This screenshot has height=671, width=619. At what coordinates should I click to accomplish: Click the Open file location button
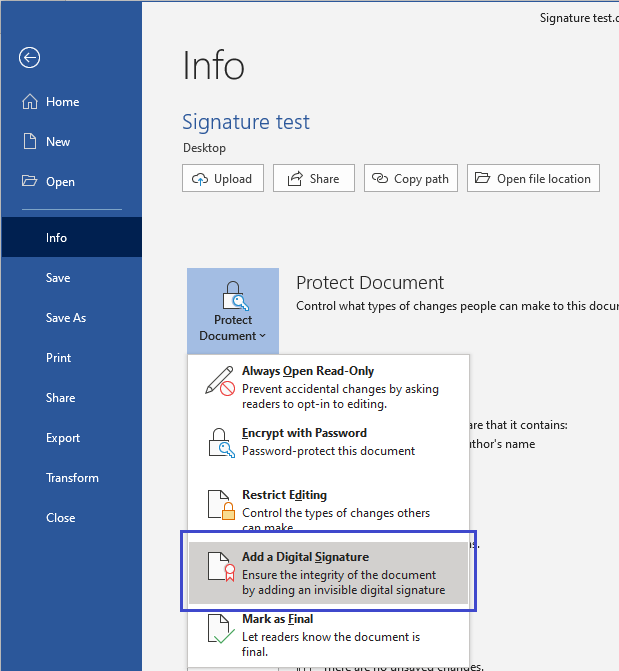[x=533, y=178]
